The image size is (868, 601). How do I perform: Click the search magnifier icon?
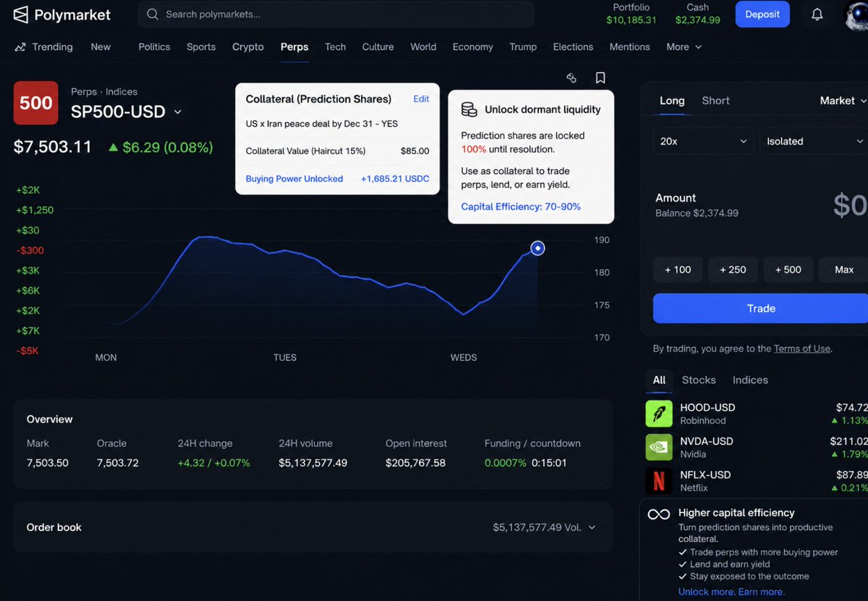pyautogui.click(x=153, y=14)
